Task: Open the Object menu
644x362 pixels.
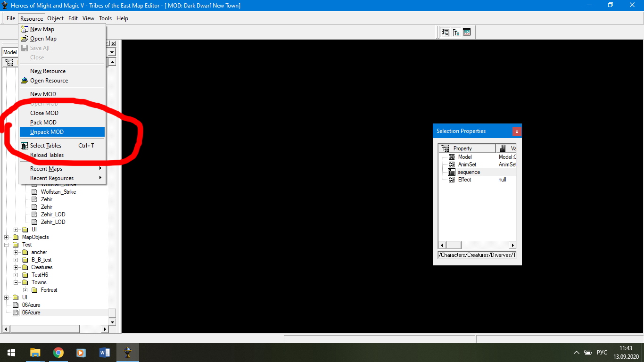Action: [x=55, y=18]
